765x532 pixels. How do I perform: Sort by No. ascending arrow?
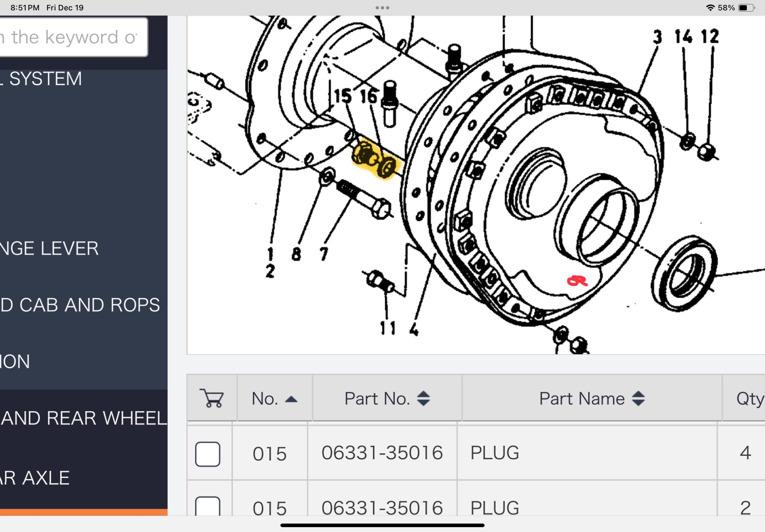(x=291, y=399)
